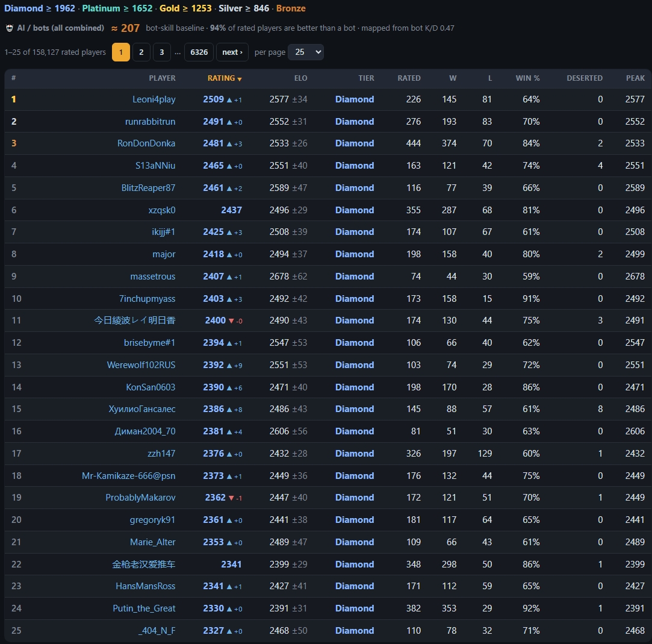Image resolution: width=652 pixels, height=644 pixels.
Task: Sort by the WIN % column header
Action: [x=527, y=78]
